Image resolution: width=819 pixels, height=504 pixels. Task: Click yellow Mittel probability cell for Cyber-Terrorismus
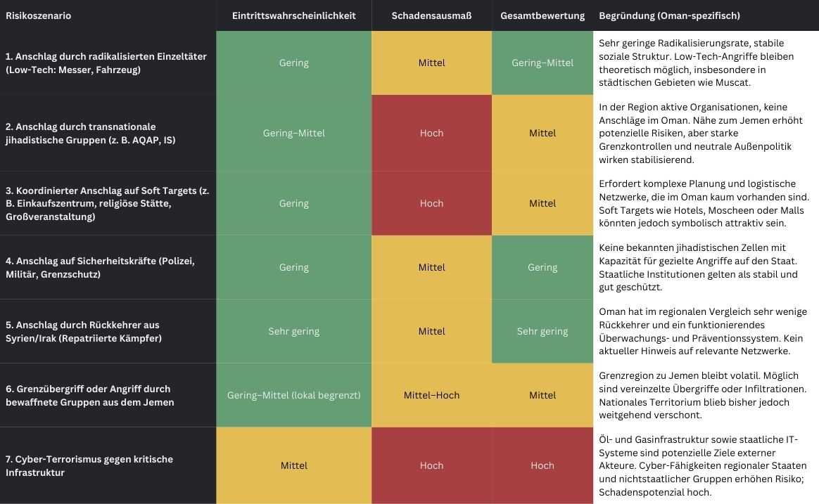[293, 465]
